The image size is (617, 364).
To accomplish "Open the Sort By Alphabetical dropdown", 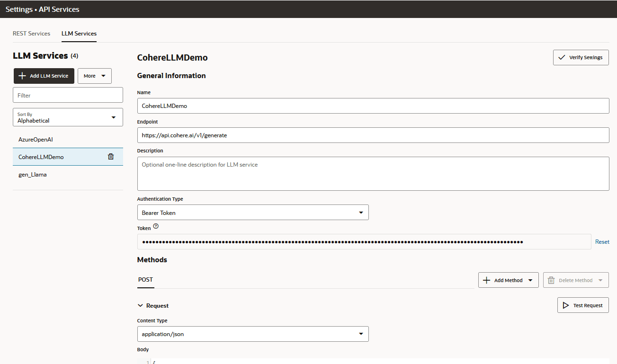I will 113,117.
